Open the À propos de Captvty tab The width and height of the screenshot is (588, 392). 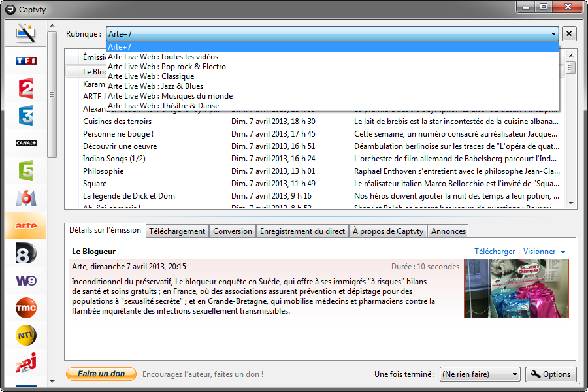(387, 231)
